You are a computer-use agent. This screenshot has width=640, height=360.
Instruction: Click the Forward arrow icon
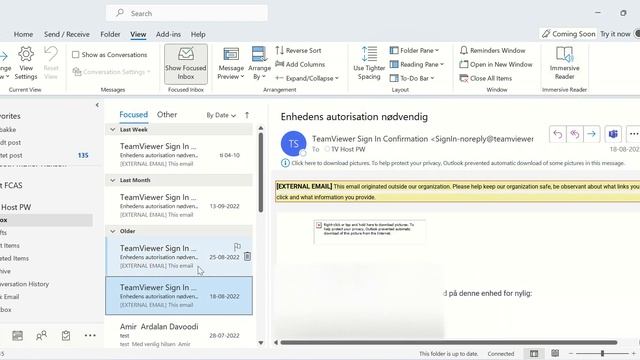pos(591,134)
